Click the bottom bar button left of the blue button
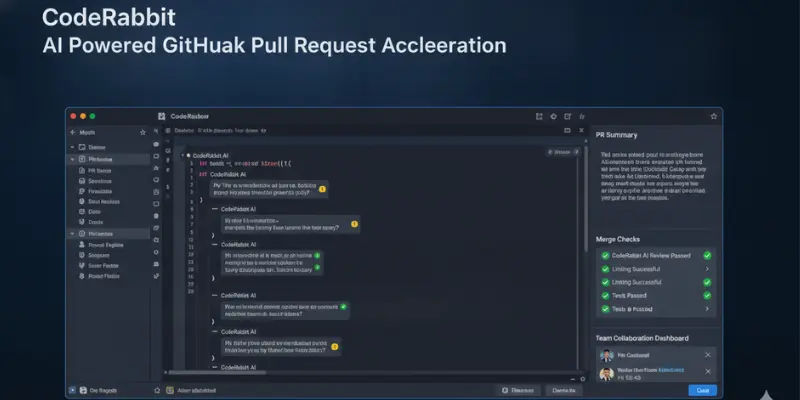800x400 pixels. (x=564, y=390)
